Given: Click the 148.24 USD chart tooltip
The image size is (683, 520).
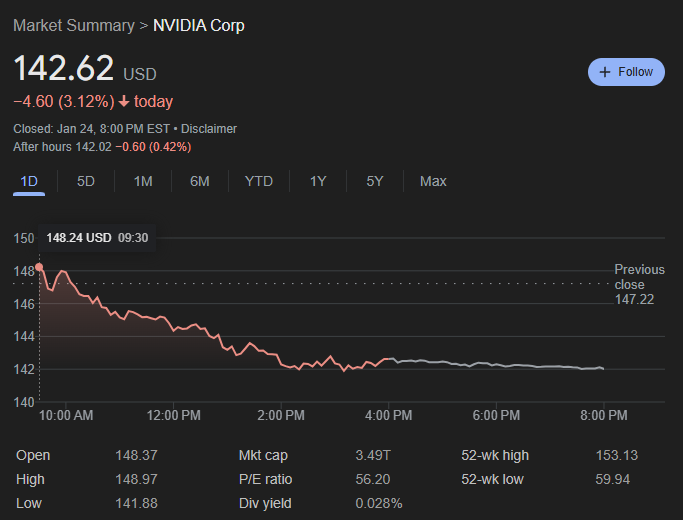Looking at the screenshot, I should tap(97, 238).
